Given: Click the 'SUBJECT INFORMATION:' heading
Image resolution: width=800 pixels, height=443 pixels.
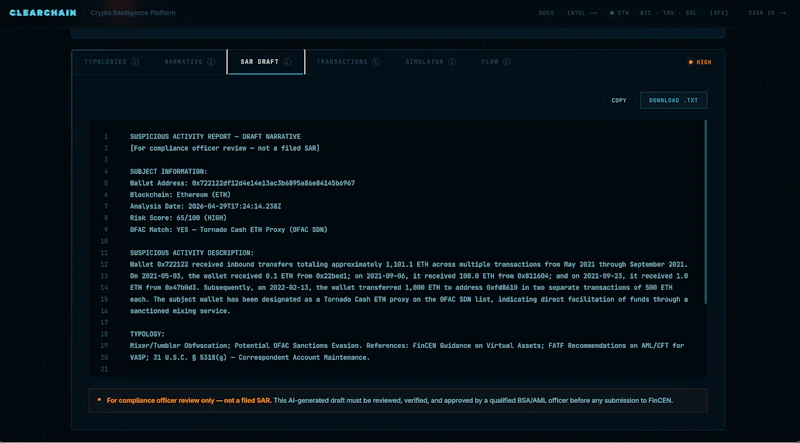Looking at the screenshot, I should [168, 171].
